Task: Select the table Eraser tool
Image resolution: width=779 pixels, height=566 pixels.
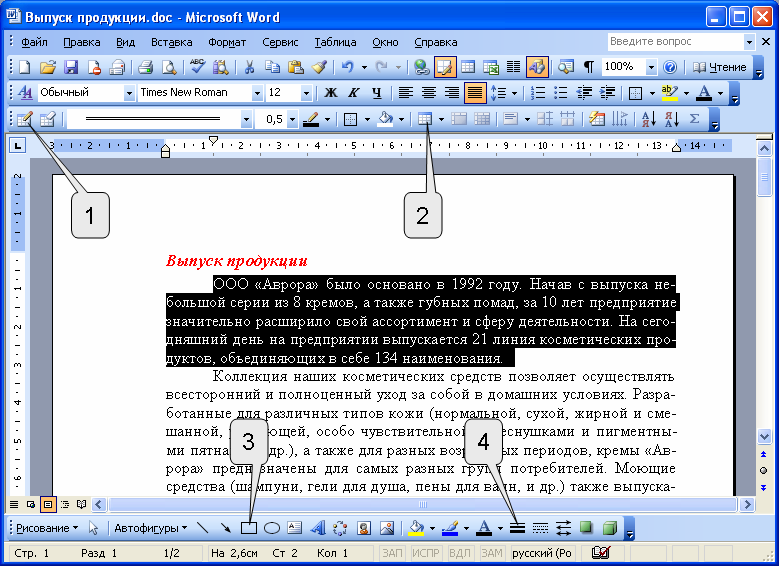Action: (47, 119)
